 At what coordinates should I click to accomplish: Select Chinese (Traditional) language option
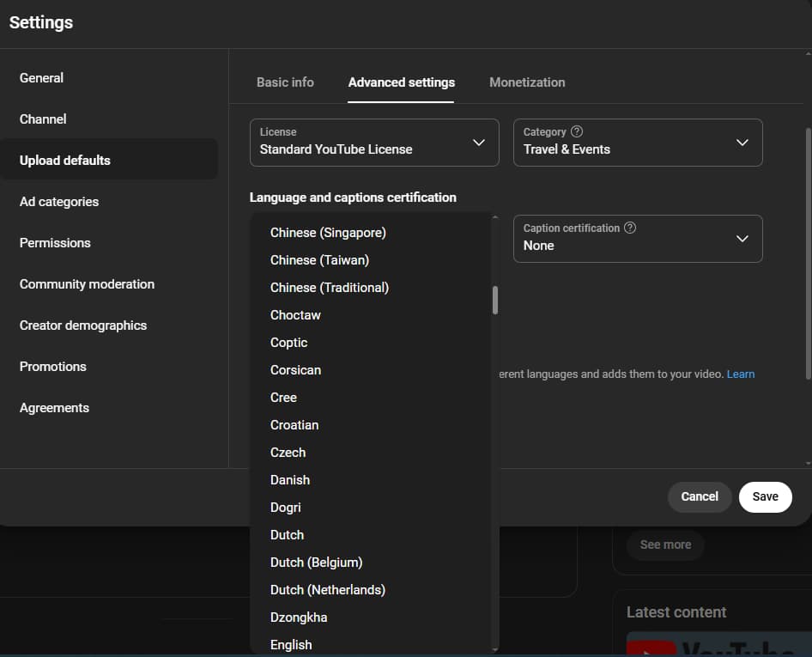pos(371,288)
